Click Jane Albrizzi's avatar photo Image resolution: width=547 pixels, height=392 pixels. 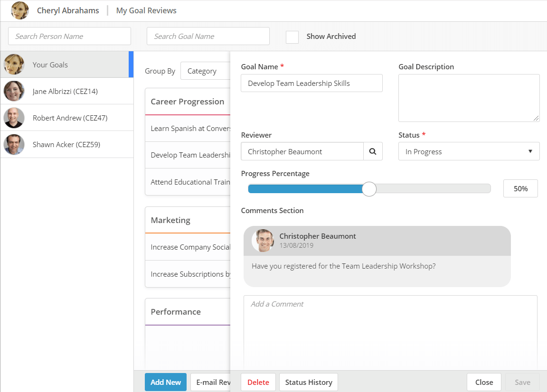coord(14,91)
